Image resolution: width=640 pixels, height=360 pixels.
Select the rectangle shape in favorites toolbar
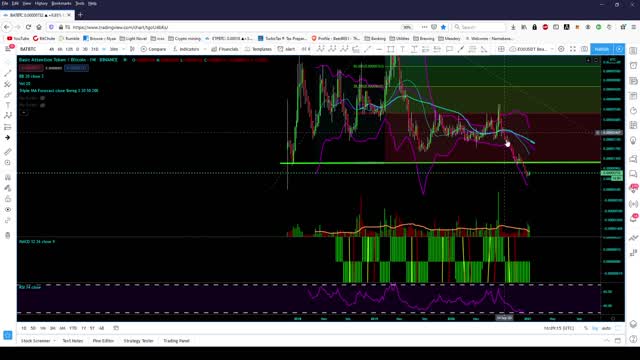[x=391, y=49]
